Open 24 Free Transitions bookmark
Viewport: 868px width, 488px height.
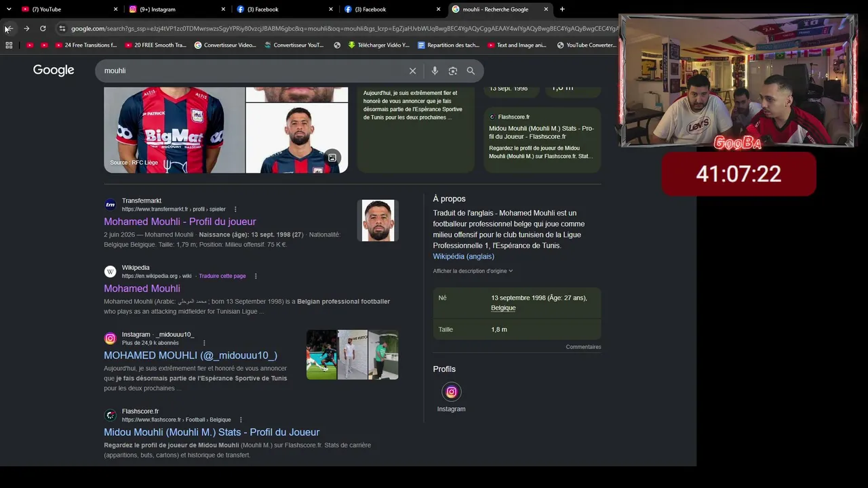[85, 45]
